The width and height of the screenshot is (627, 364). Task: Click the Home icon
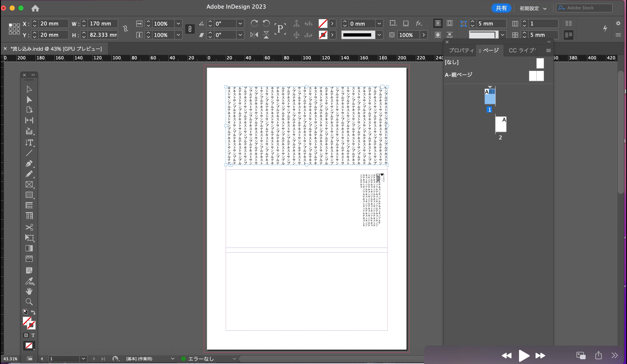coord(35,8)
